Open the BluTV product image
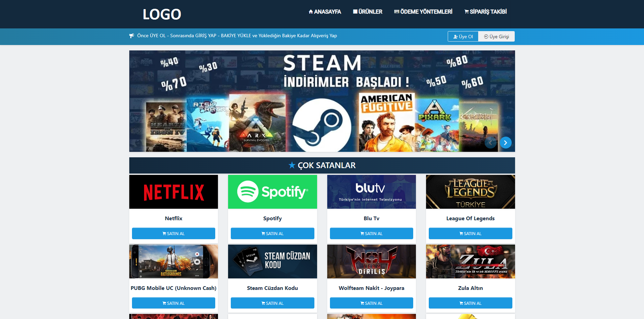This screenshot has height=319, width=644. [372, 192]
